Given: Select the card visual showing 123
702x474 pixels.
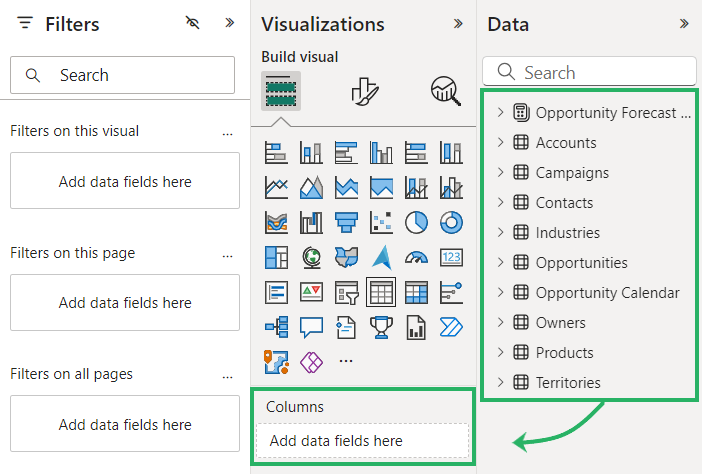Looking at the screenshot, I should [x=451, y=257].
